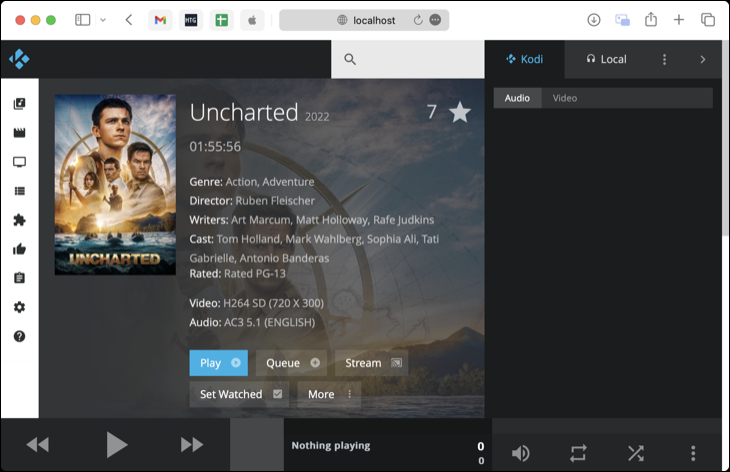Collapse the playlist sidebar with the chevron
The image size is (730, 472).
(703, 59)
